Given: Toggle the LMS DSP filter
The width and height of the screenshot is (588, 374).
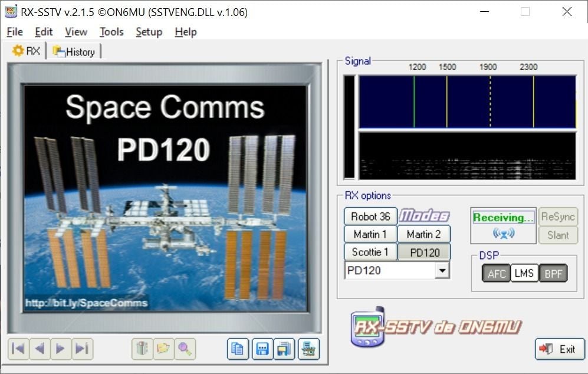Looking at the screenshot, I should [524, 273].
